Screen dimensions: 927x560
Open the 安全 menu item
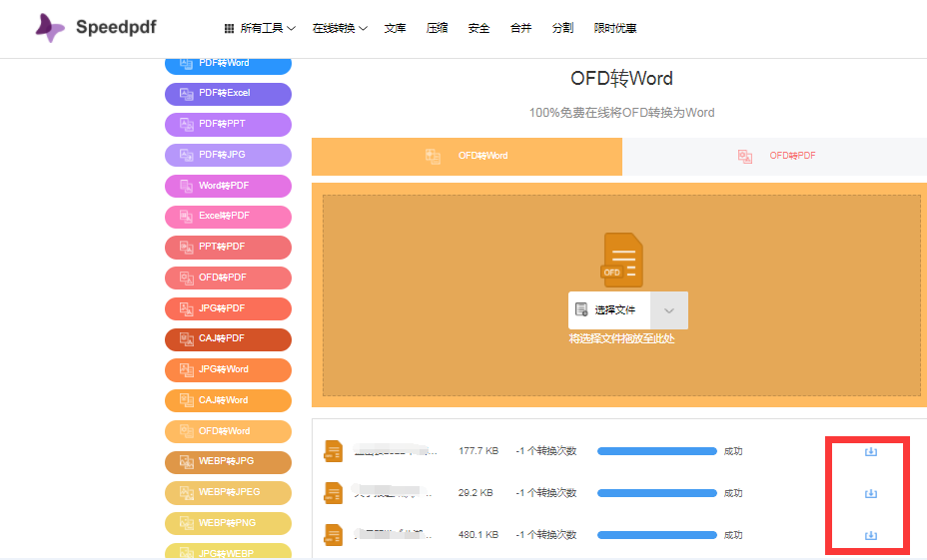pos(478,28)
